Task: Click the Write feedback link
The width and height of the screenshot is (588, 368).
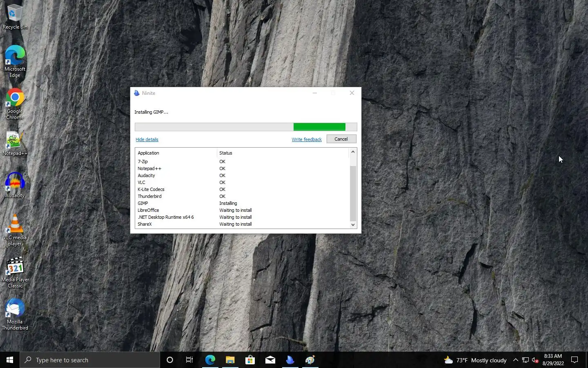Action: (x=307, y=139)
